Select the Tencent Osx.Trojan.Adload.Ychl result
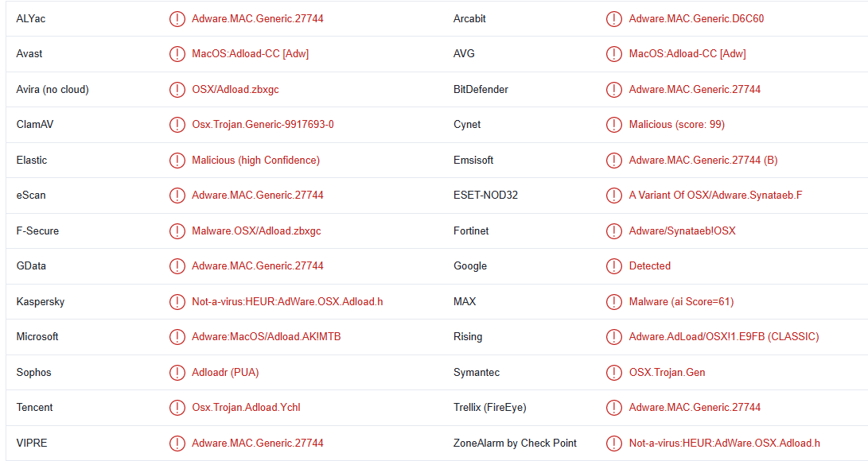The width and height of the screenshot is (868, 461). (246, 408)
